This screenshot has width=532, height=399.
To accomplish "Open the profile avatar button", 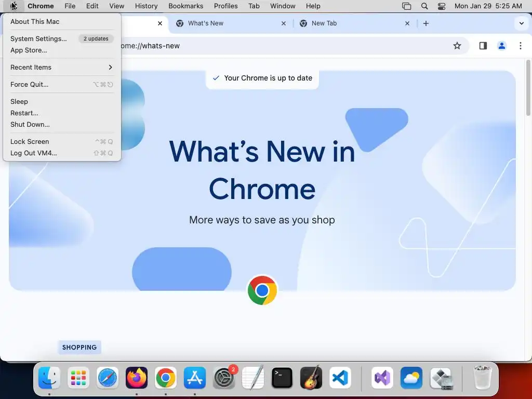I will 502,46.
